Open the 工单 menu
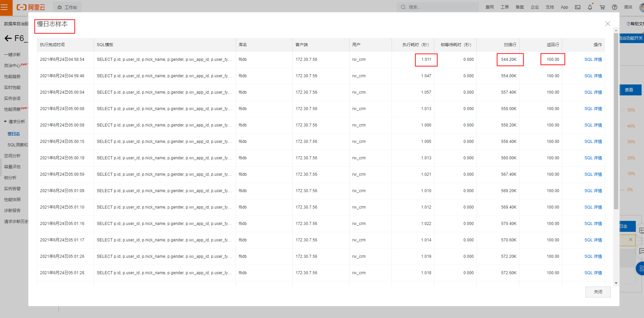 coord(504,7)
